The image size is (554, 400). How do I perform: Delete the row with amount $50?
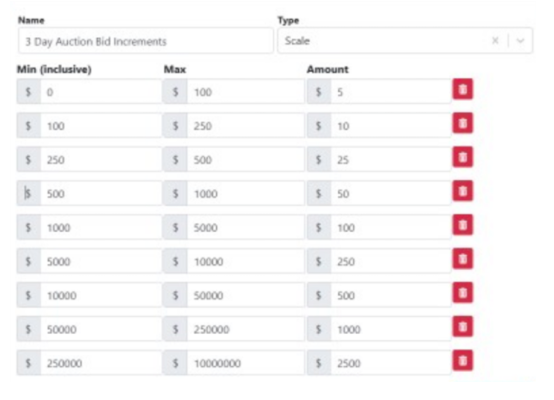[x=462, y=191]
